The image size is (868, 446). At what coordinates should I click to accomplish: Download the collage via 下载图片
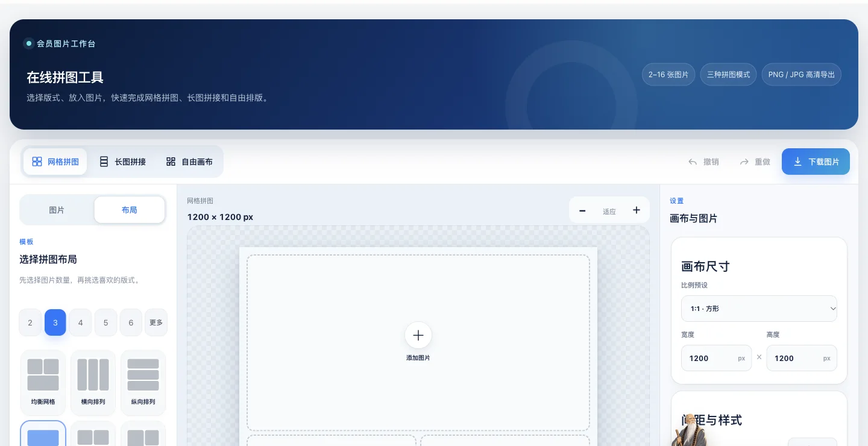[816, 162]
